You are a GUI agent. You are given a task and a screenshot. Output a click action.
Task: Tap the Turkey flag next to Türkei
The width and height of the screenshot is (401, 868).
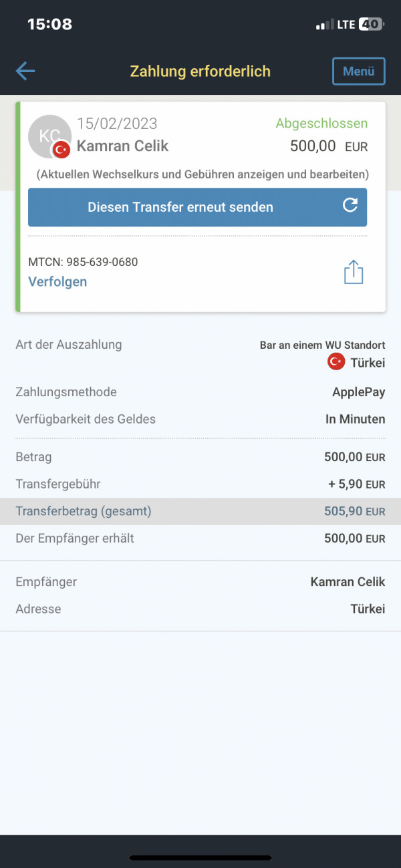pos(336,362)
